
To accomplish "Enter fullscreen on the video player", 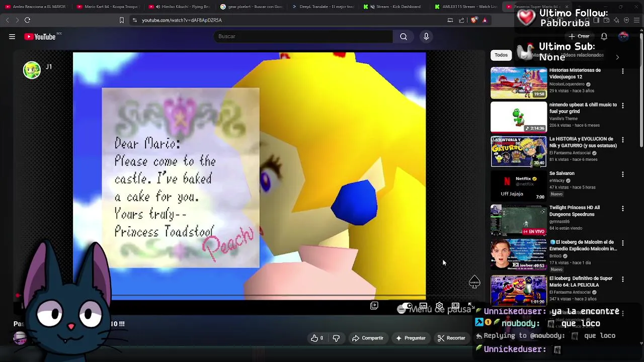I will [x=471, y=306].
